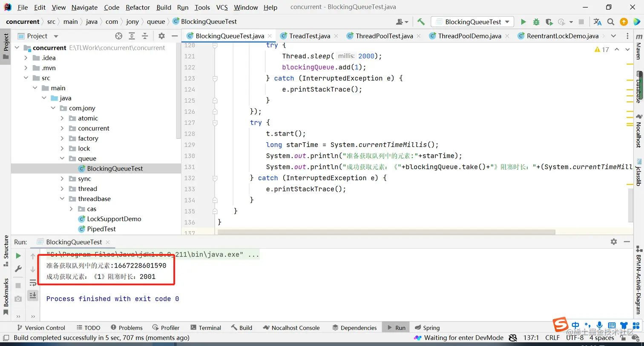Expand the .idea folder
Viewport: 644px width, 346px height.
(26, 58)
